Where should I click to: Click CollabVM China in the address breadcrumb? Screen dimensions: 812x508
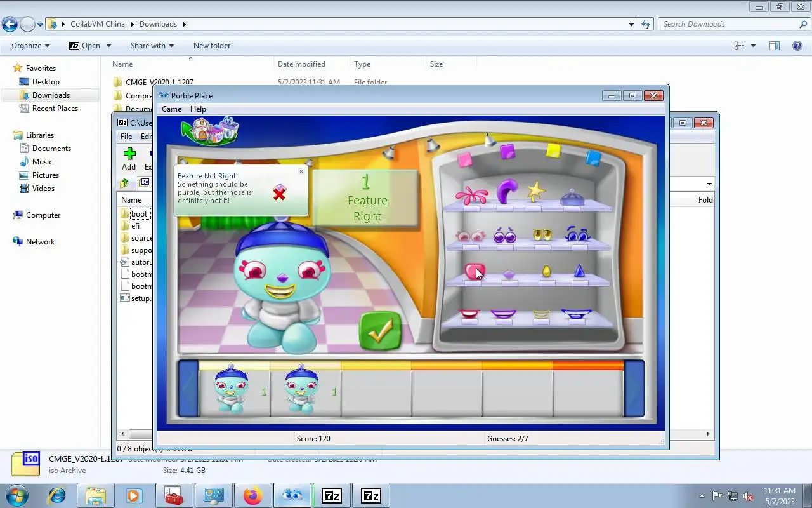tap(97, 24)
